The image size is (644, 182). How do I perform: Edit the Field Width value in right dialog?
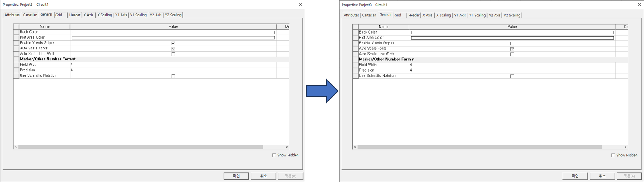click(x=512, y=65)
